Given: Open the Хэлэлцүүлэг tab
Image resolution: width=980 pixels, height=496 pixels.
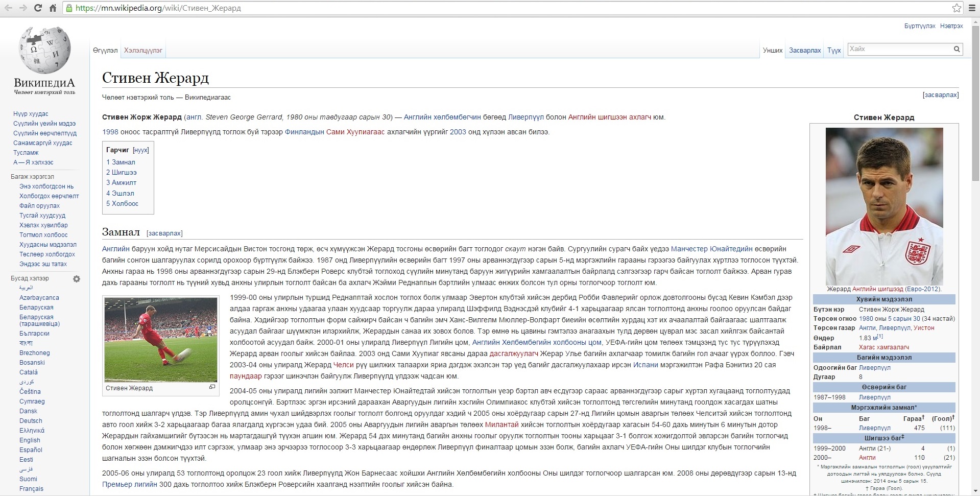Looking at the screenshot, I should [x=143, y=51].
